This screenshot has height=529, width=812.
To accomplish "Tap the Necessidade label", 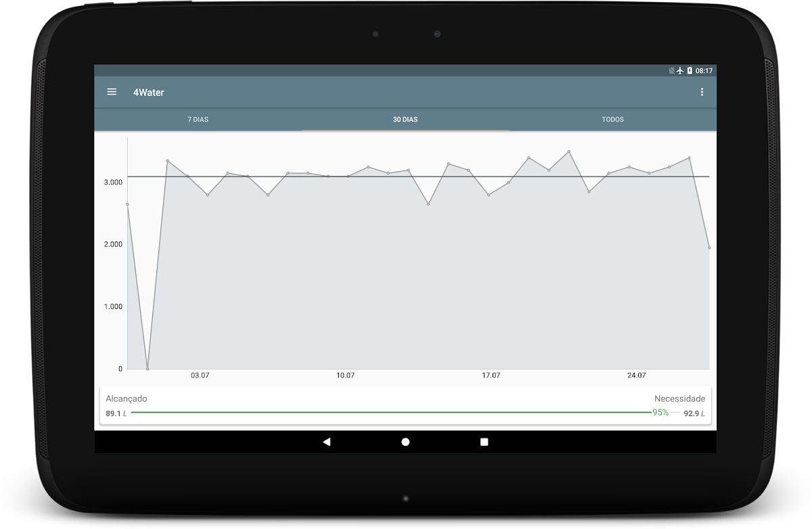I will click(679, 398).
